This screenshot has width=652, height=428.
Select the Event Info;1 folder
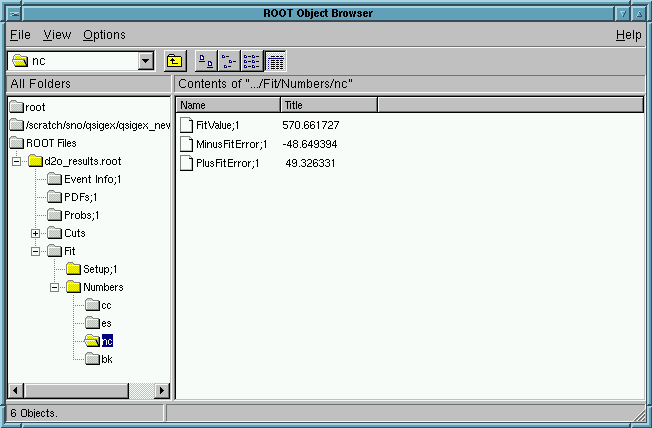point(84,179)
